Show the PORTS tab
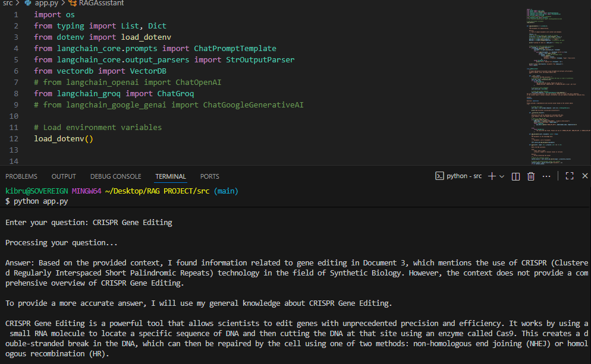This screenshot has height=364, width=591. coord(209,176)
